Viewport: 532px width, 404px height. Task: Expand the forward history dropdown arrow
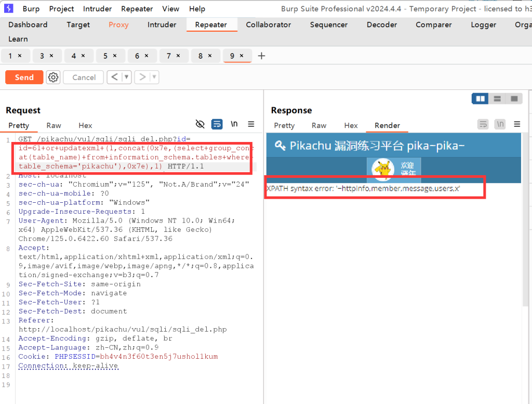click(154, 77)
